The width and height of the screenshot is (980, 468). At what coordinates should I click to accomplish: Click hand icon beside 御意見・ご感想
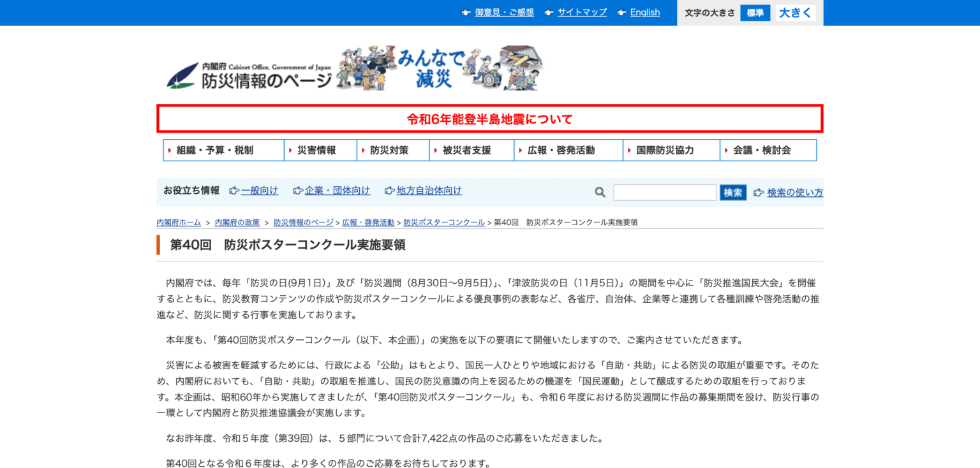point(466,13)
